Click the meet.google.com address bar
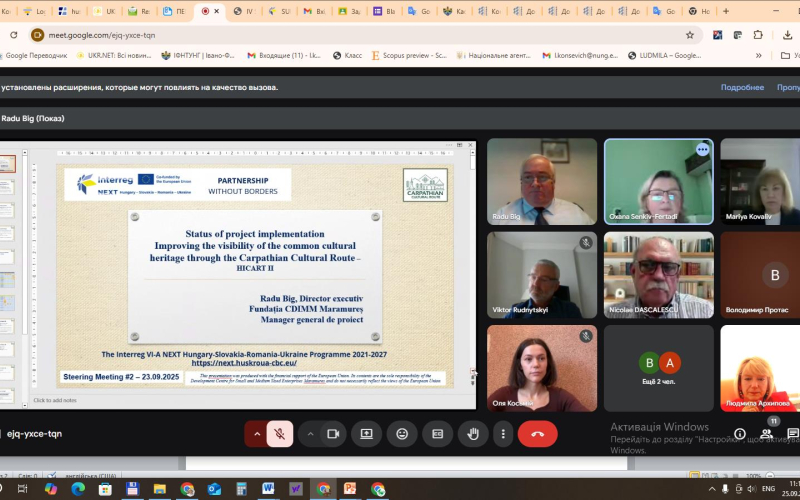Image resolution: width=800 pixels, height=500 pixels. coord(300,34)
